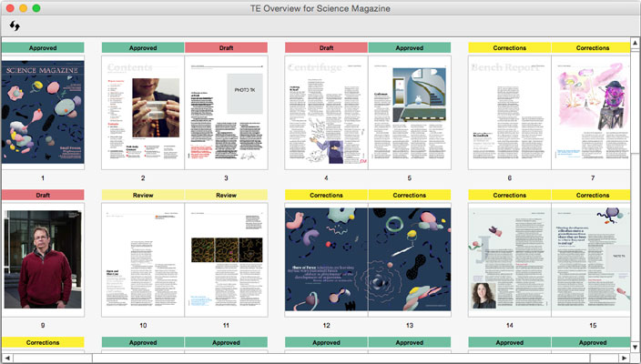Click the vertical scrollbar down arrow
Viewport: 641px width, 364px height.
coord(635,348)
